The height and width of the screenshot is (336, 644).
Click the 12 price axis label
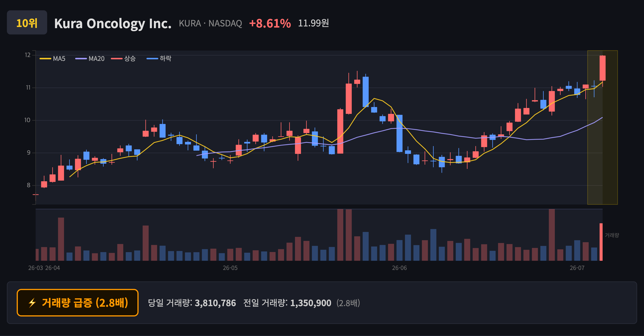[27, 55]
